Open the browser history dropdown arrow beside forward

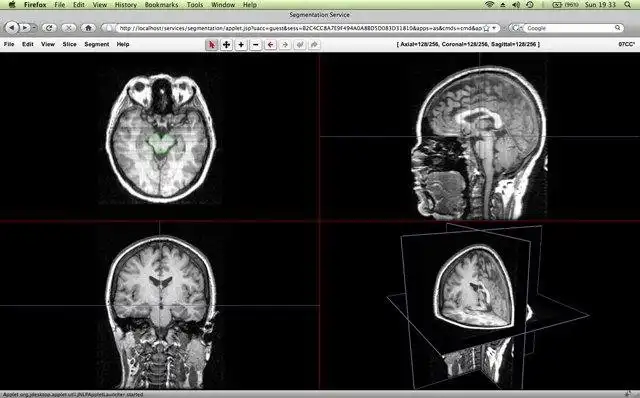click(x=34, y=28)
